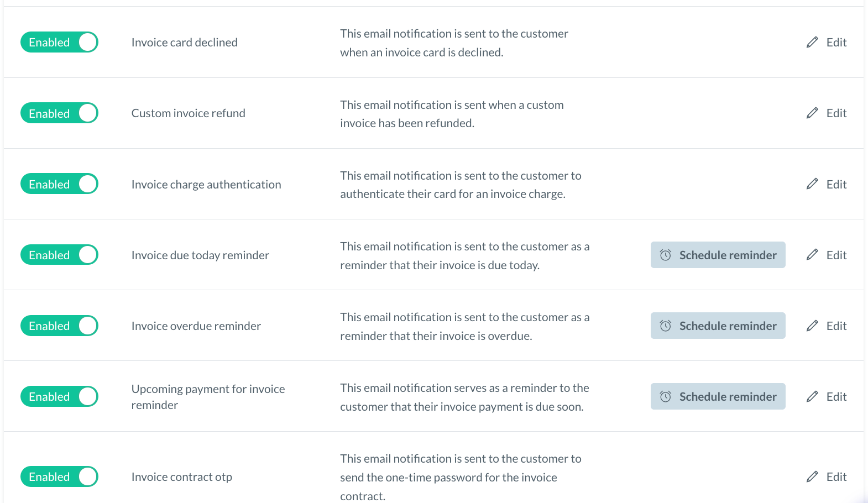Disable the Invoice card declined notification toggle
This screenshot has height=503, width=868.
tap(59, 43)
